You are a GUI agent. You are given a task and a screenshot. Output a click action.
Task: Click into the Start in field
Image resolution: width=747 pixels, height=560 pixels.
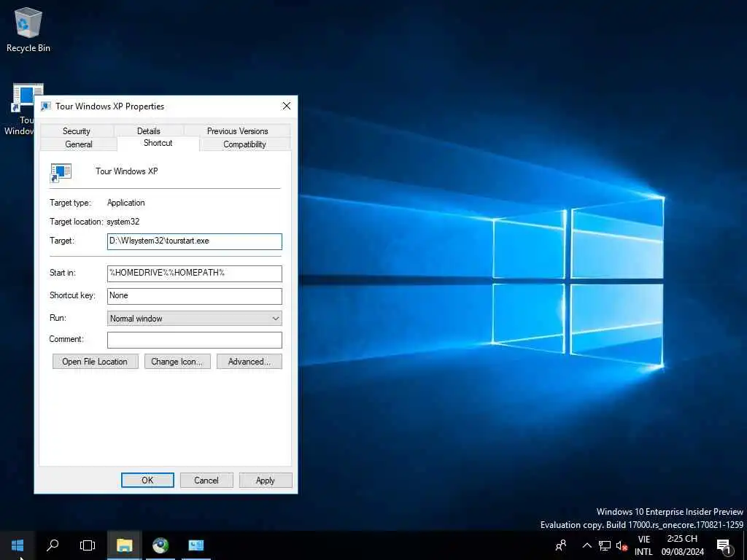pos(194,273)
